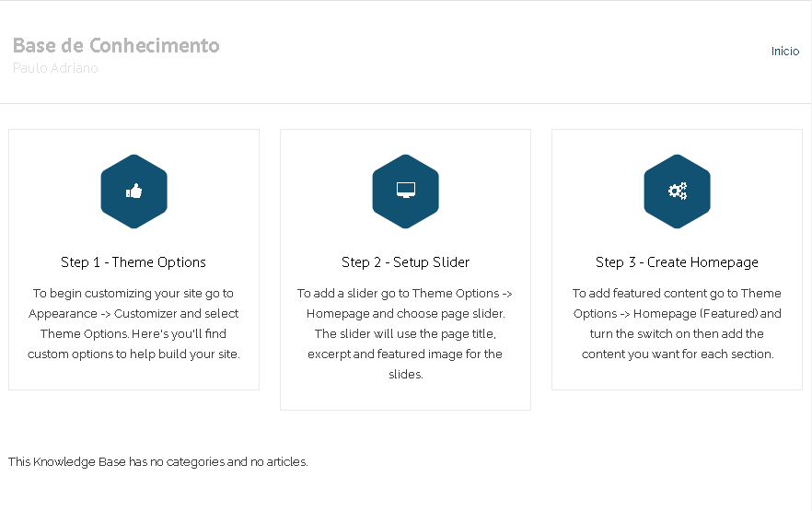Select the Step 1 - Theme Options heading

tap(133, 262)
